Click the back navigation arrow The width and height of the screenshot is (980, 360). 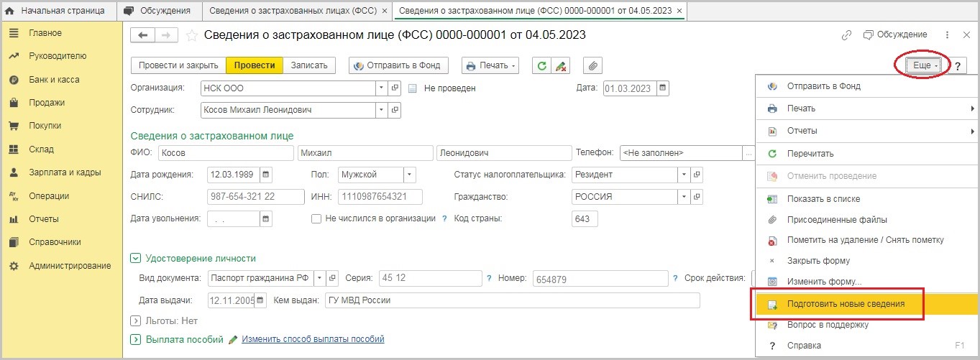pos(142,35)
